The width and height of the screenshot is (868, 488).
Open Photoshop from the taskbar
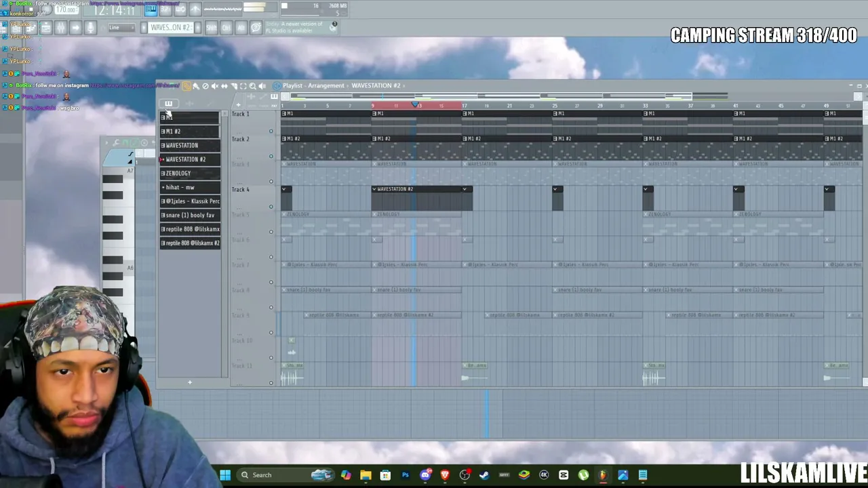406,475
